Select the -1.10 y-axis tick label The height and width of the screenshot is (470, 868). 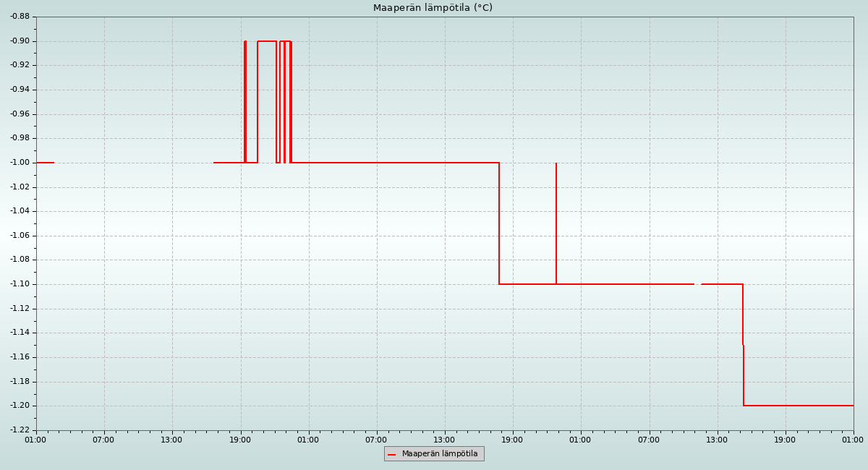click(20, 284)
